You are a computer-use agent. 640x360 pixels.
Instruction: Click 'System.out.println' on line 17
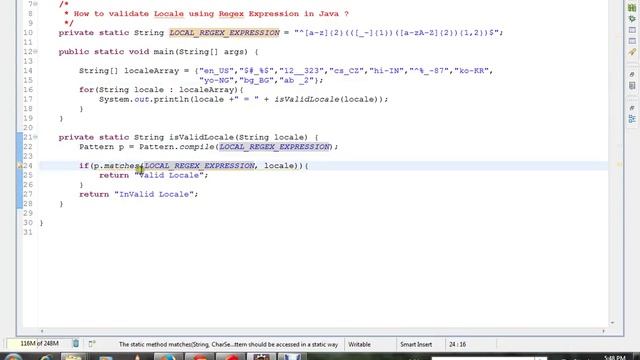[144, 99]
